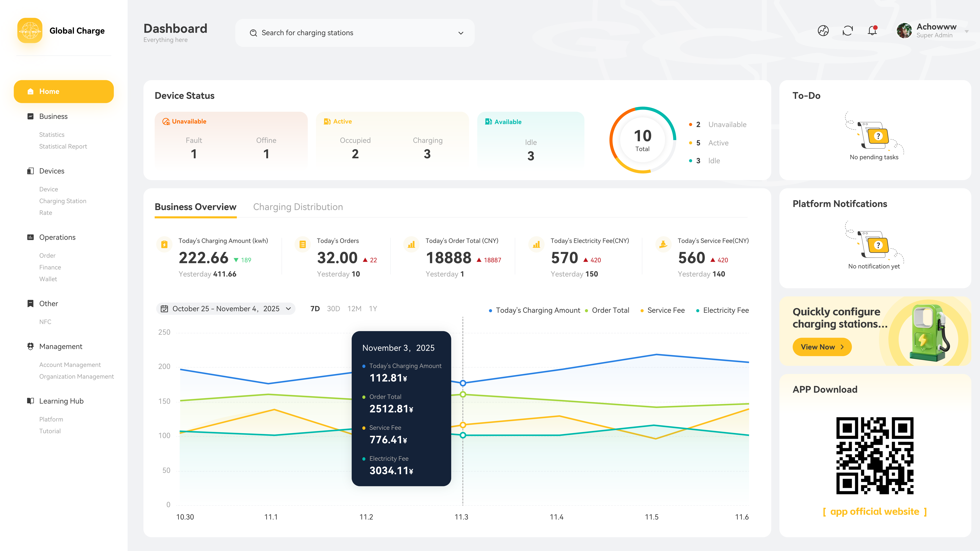Viewport: 980px width, 551px height.
Task: Open Charging Station sidebar item
Action: (63, 201)
